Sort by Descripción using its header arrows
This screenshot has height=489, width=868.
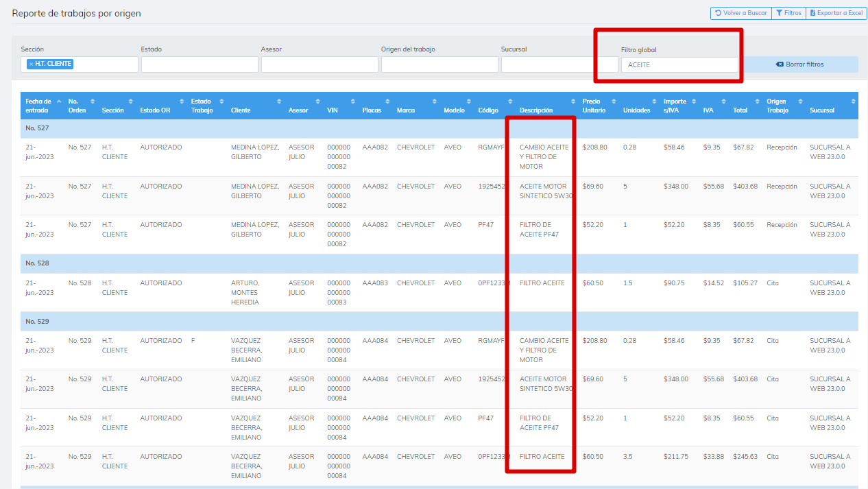pyautogui.click(x=573, y=102)
